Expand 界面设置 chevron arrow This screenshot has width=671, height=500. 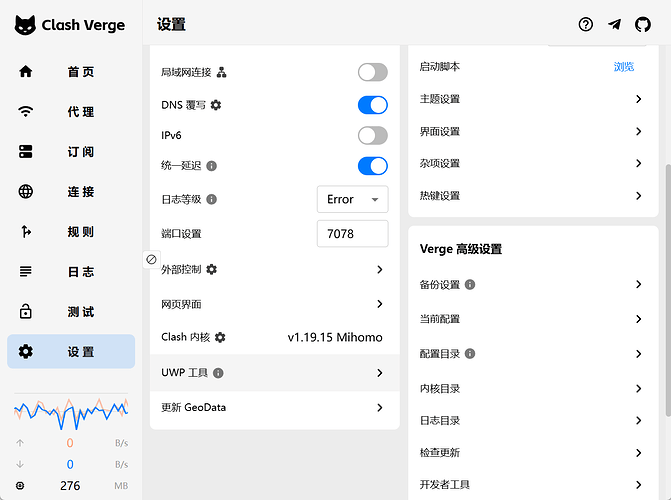tap(638, 131)
